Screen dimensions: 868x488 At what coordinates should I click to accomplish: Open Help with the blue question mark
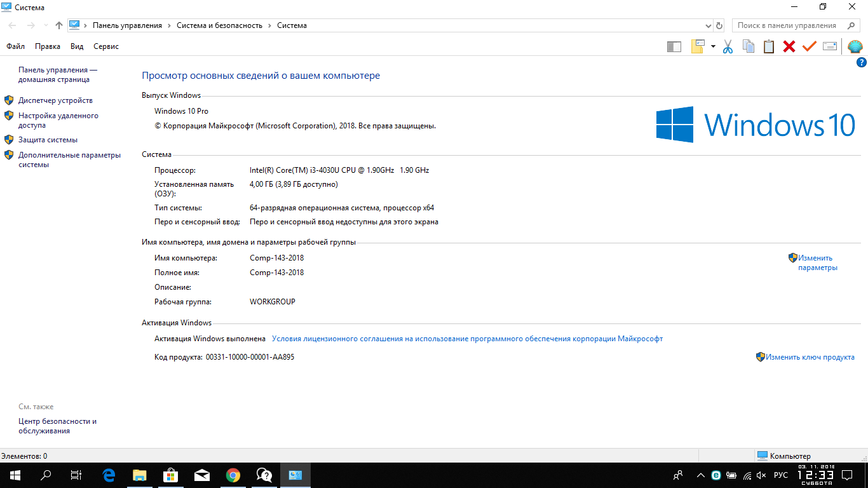862,62
